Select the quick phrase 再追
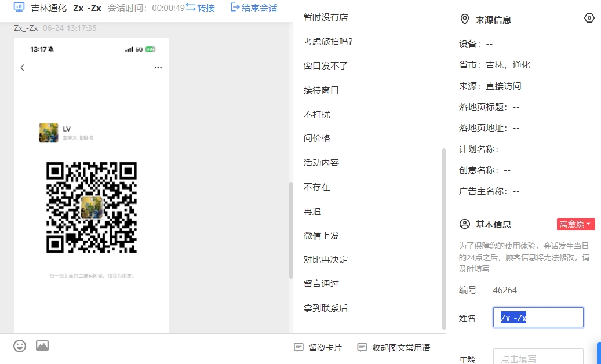Screen dimensions: 601x364 [312, 211]
